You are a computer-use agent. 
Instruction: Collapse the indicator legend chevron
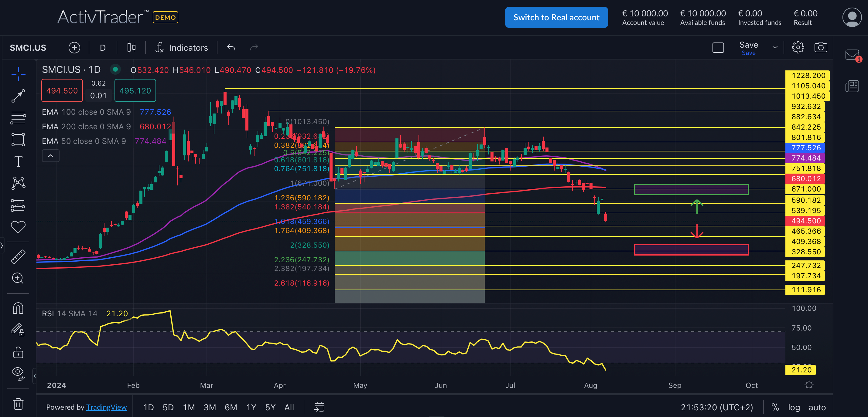(x=50, y=156)
